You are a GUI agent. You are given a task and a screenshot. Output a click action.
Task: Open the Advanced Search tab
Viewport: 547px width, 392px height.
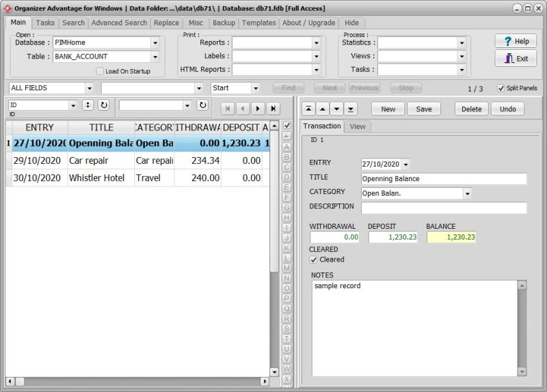coord(119,23)
